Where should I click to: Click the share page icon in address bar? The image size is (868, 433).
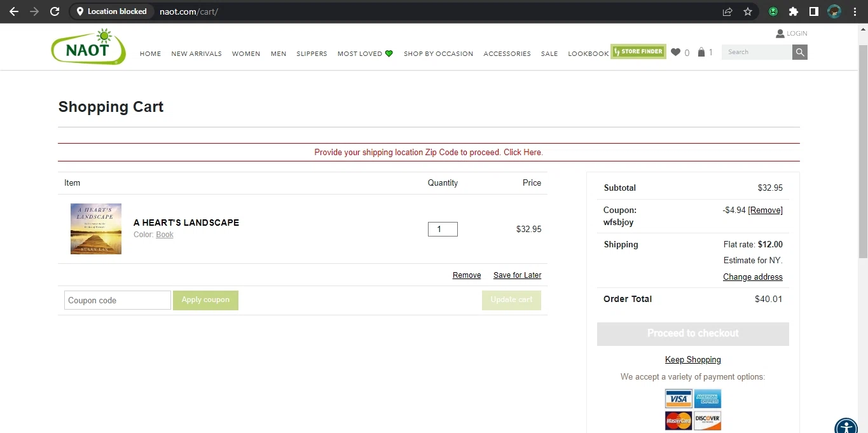(x=727, y=11)
